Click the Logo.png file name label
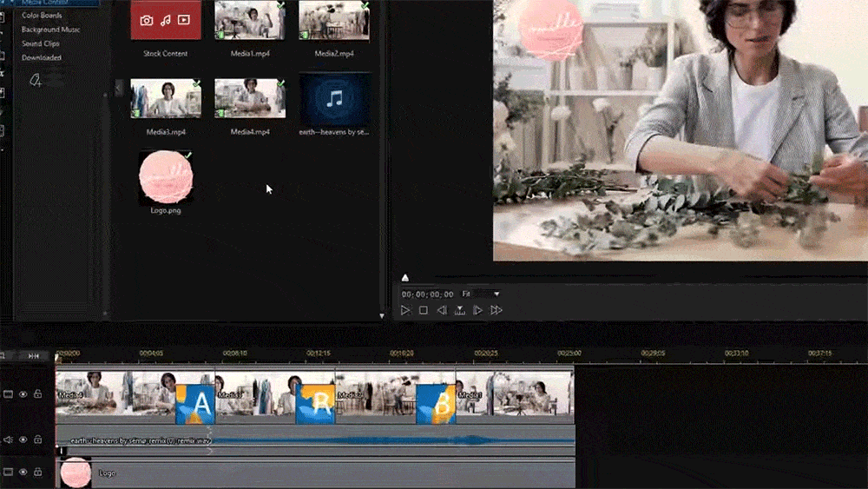The height and width of the screenshot is (489, 868). click(x=166, y=210)
